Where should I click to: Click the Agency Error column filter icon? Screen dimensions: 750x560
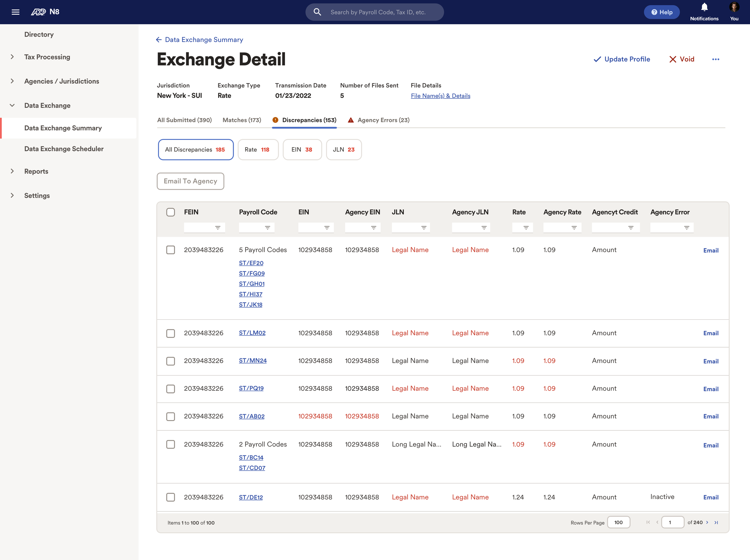[x=686, y=228]
